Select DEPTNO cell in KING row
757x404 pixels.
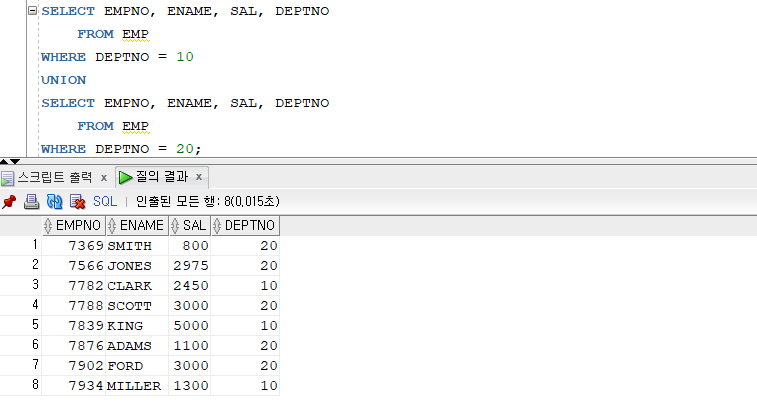(245, 326)
